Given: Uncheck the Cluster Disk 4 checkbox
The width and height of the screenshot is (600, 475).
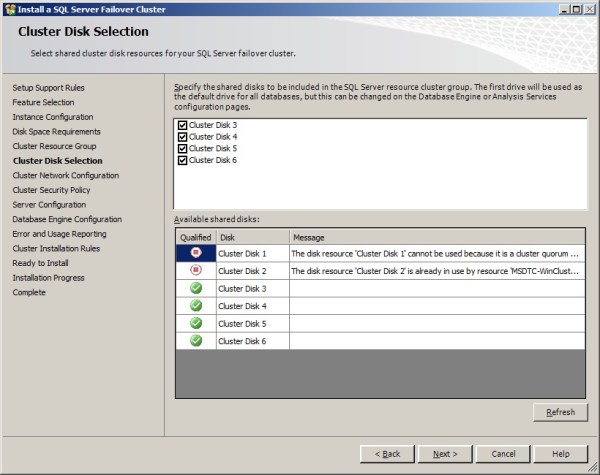Looking at the screenshot, I should 182,137.
